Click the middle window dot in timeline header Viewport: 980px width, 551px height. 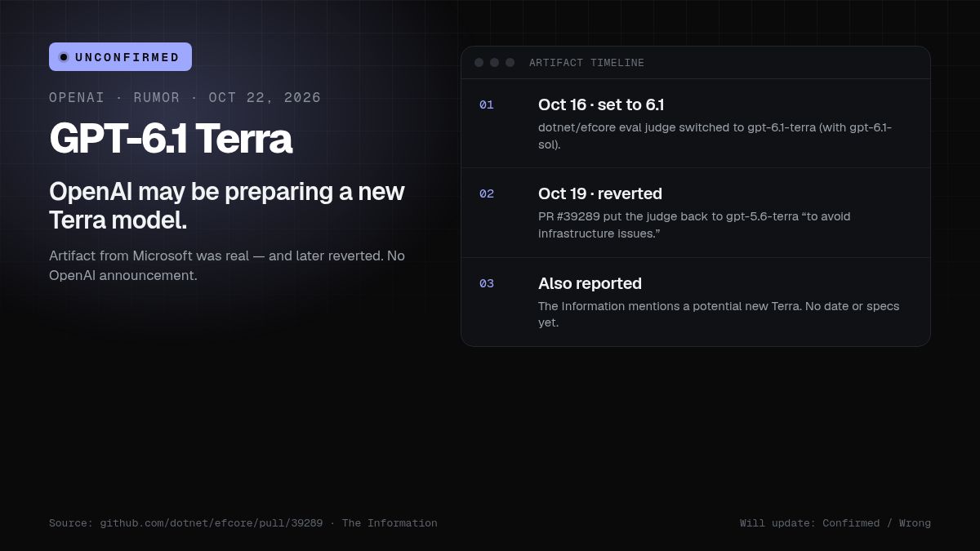tap(494, 63)
